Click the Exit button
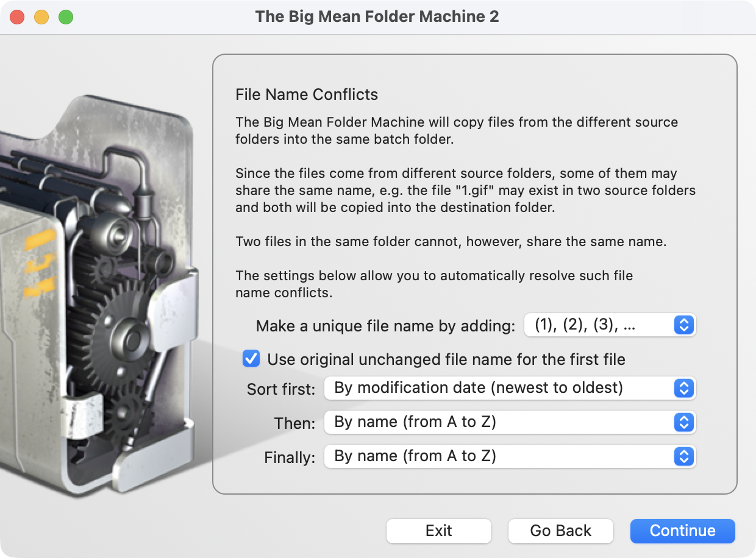Viewport: 756px width, 558px height. tap(438, 531)
